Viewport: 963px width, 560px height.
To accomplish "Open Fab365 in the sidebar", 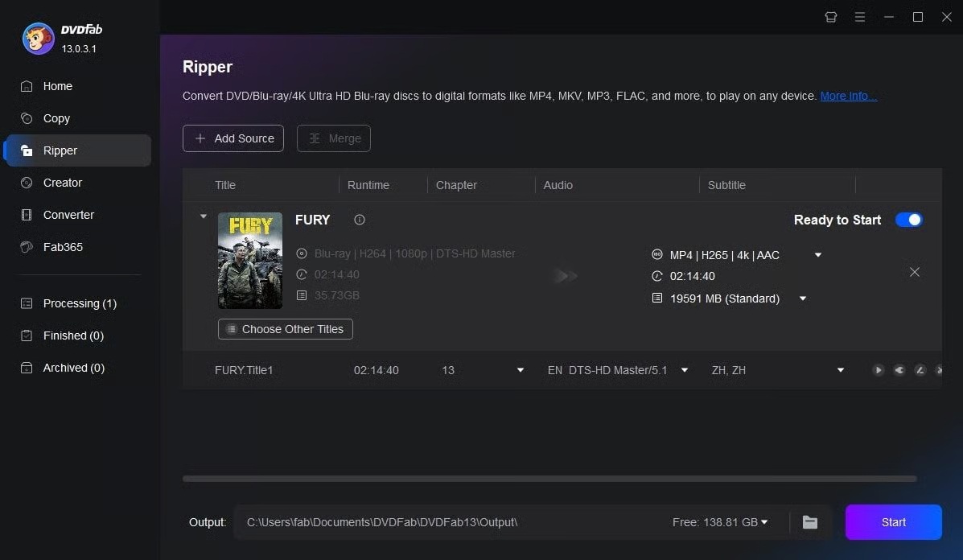I will coord(63,247).
